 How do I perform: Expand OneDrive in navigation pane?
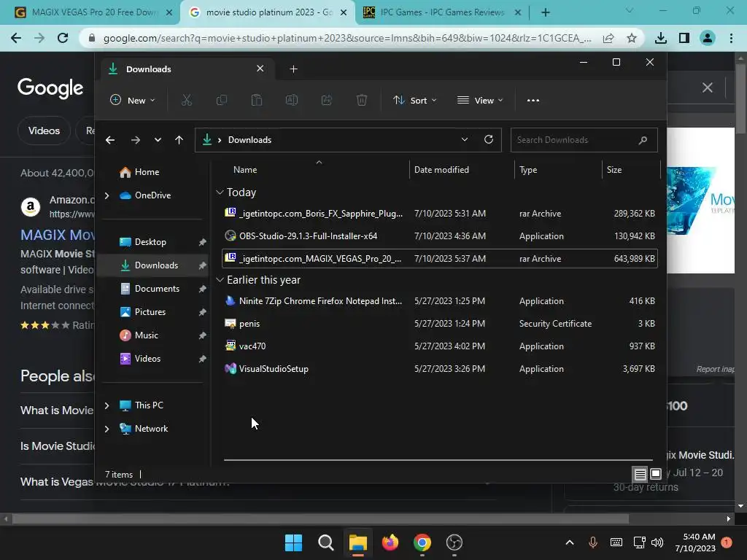(107, 195)
